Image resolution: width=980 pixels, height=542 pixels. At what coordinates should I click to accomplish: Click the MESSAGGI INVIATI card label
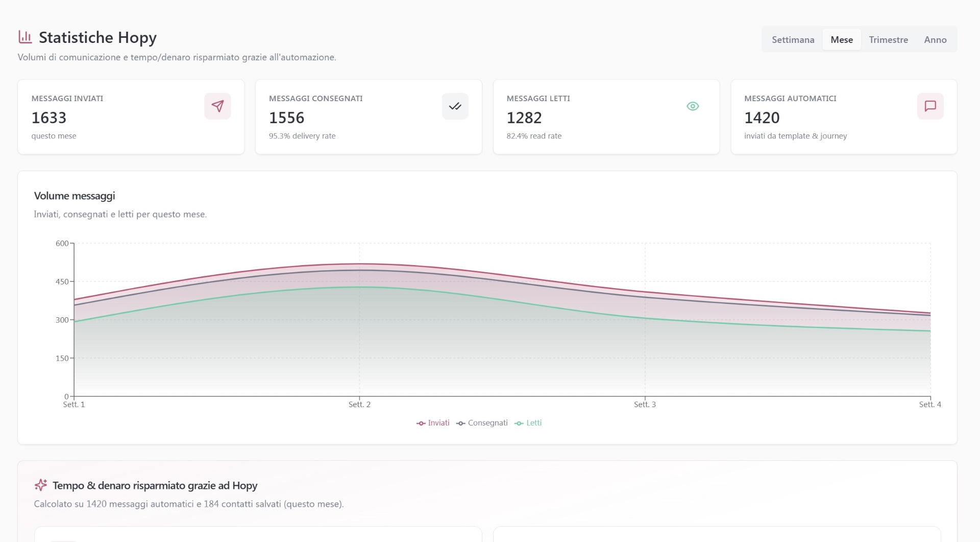[x=67, y=99]
